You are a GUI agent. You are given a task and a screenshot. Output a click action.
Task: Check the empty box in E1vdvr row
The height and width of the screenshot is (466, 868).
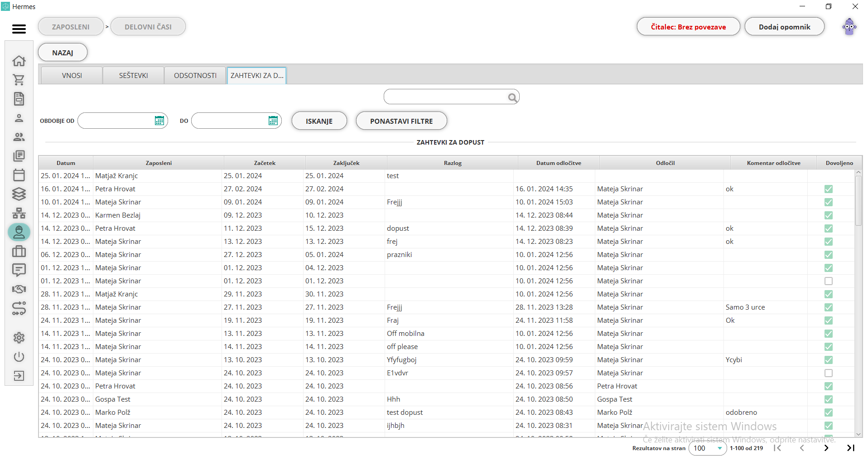click(829, 373)
